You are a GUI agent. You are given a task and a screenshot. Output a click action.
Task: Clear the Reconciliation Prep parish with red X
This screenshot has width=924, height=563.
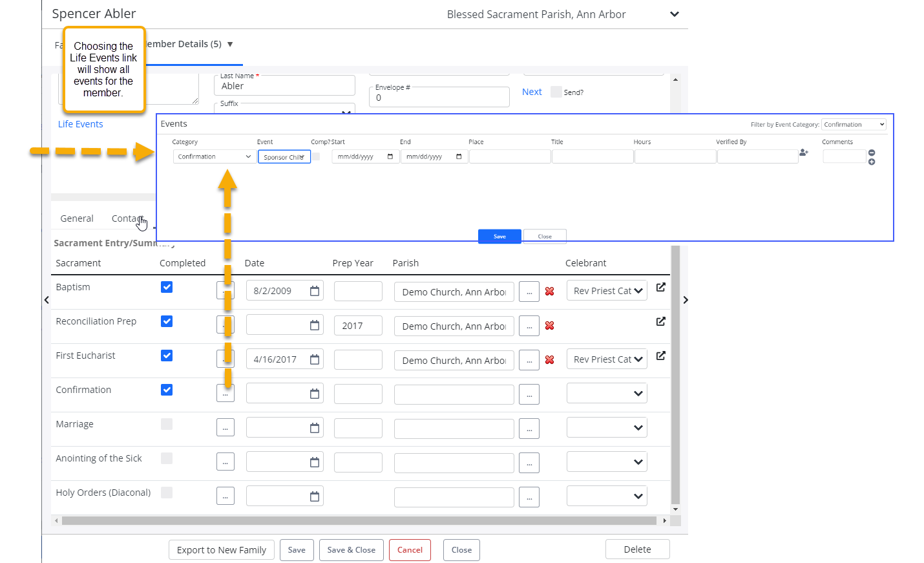click(550, 326)
